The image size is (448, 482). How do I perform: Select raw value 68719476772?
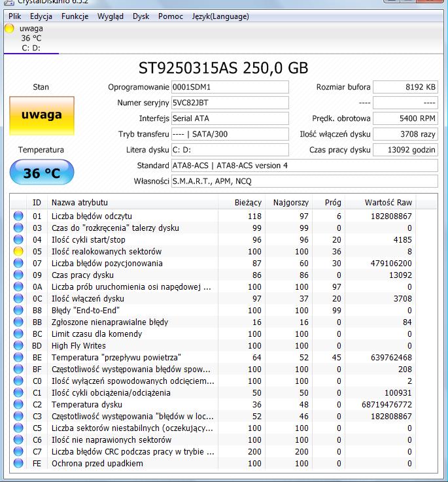[x=387, y=405]
